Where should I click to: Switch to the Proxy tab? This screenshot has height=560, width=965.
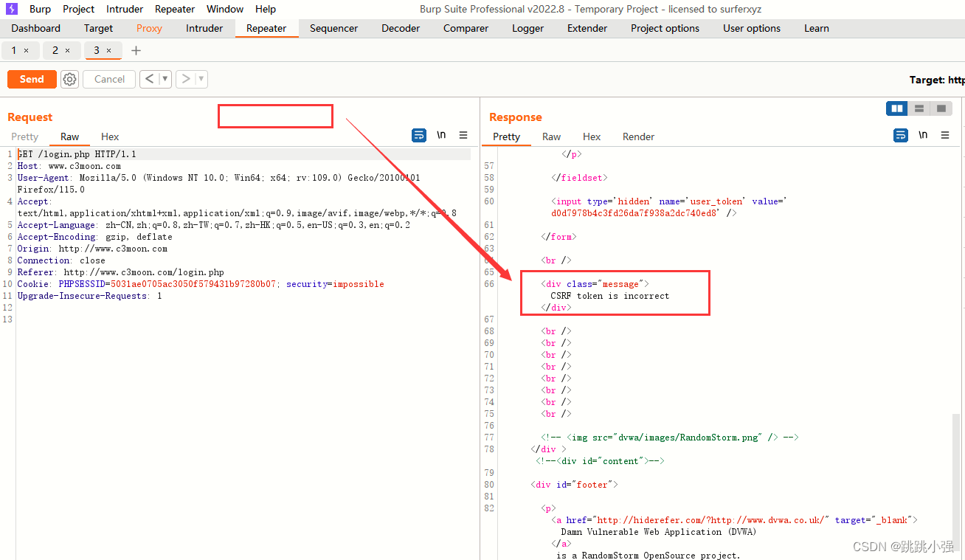click(x=149, y=28)
